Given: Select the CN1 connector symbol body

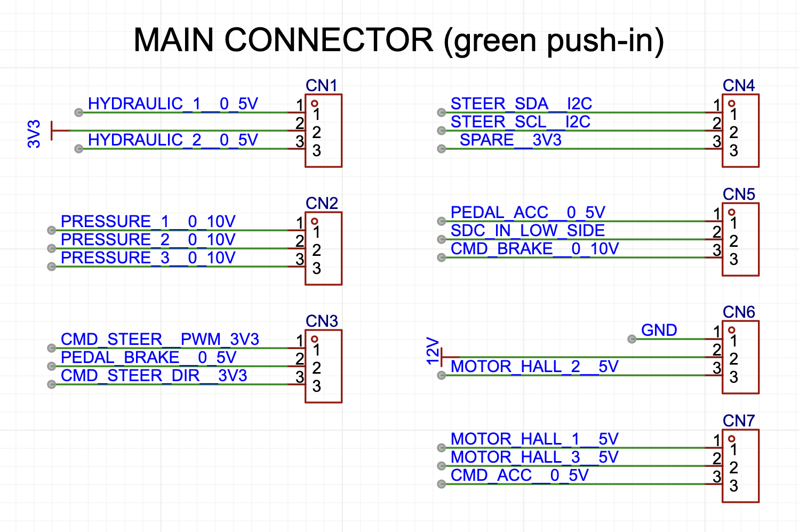Looking at the screenshot, I should (x=323, y=131).
